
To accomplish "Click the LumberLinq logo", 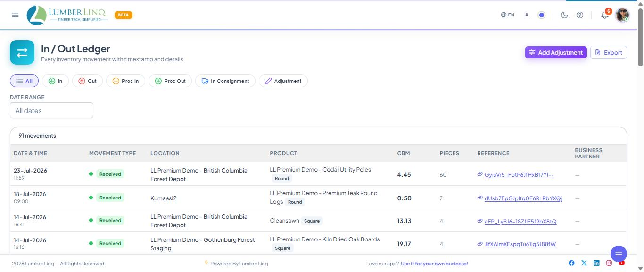I will tap(67, 15).
